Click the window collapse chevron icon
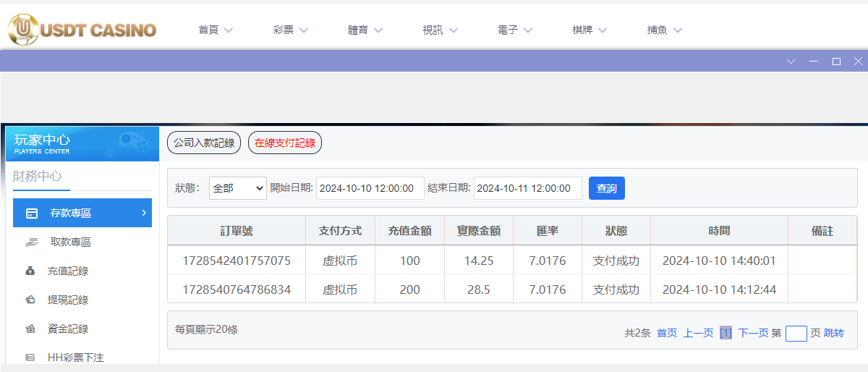868x372 pixels. [791, 62]
